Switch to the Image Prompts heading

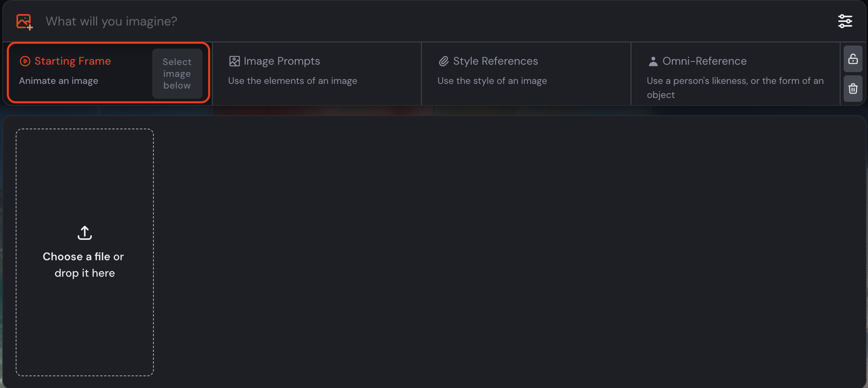coord(282,61)
